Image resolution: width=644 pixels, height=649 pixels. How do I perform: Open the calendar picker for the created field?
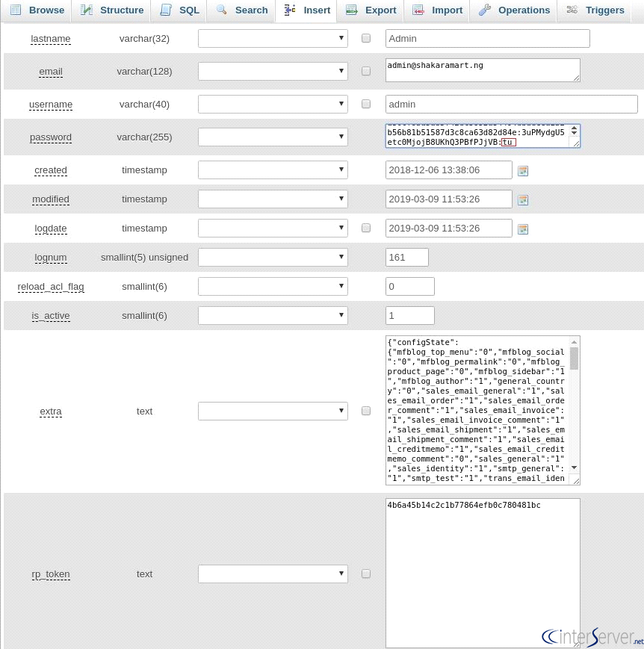pos(523,170)
